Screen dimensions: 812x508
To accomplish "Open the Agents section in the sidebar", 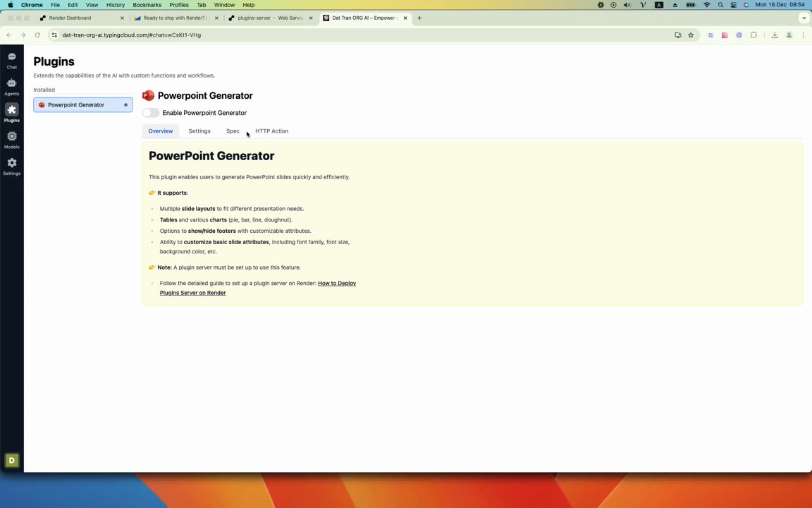I will [11, 87].
